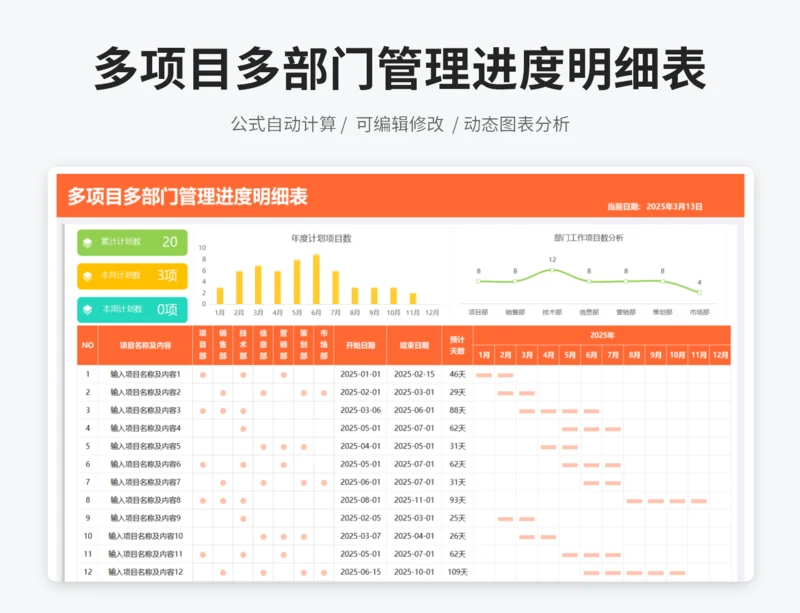
Task: Click the 部门工作项目数分析 chart title
Action: pos(589,238)
